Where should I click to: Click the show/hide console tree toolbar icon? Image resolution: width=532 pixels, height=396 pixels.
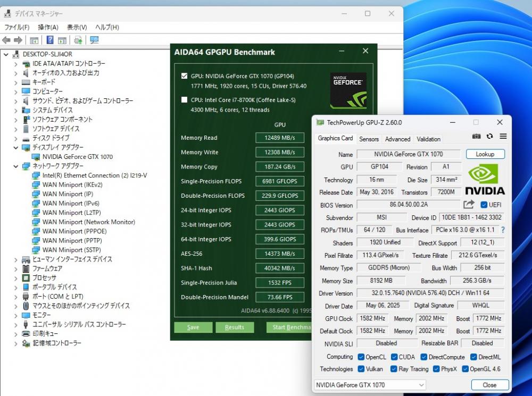pyautogui.click(x=34, y=40)
